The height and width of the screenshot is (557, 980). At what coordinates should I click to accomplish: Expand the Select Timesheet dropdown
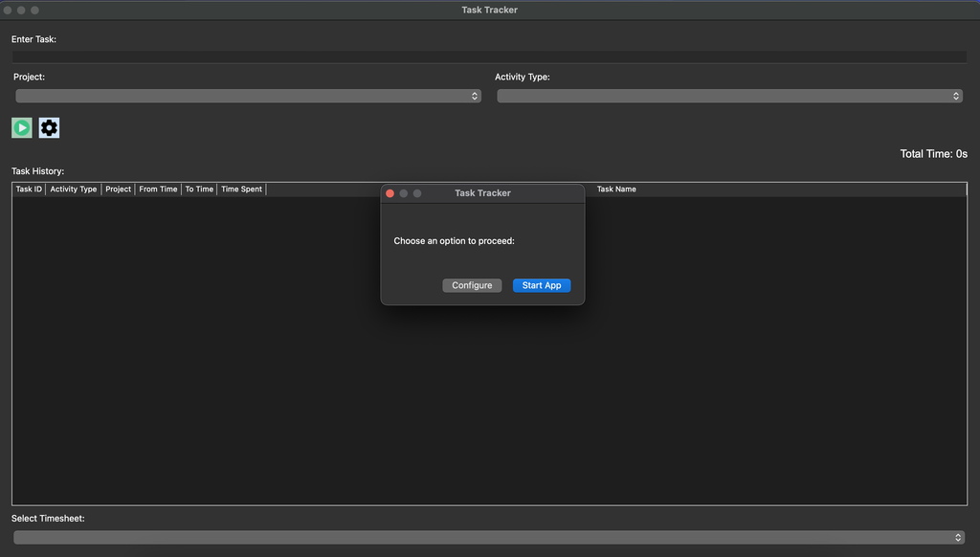pyautogui.click(x=488, y=538)
